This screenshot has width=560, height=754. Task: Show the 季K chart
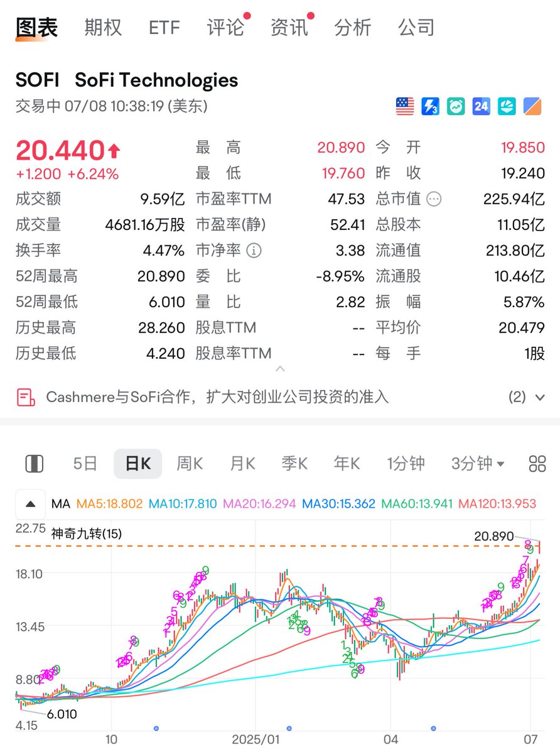click(294, 464)
